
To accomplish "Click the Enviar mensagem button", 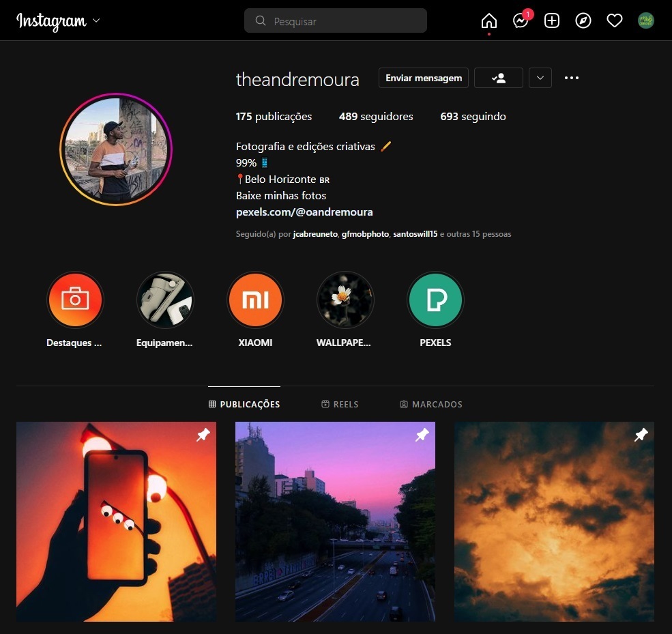I will [424, 78].
